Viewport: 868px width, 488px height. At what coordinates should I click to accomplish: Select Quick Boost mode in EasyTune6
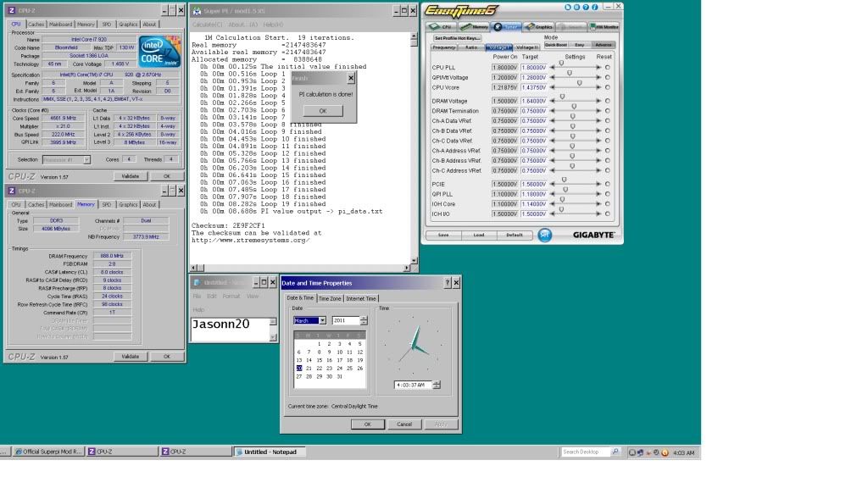(556, 45)
